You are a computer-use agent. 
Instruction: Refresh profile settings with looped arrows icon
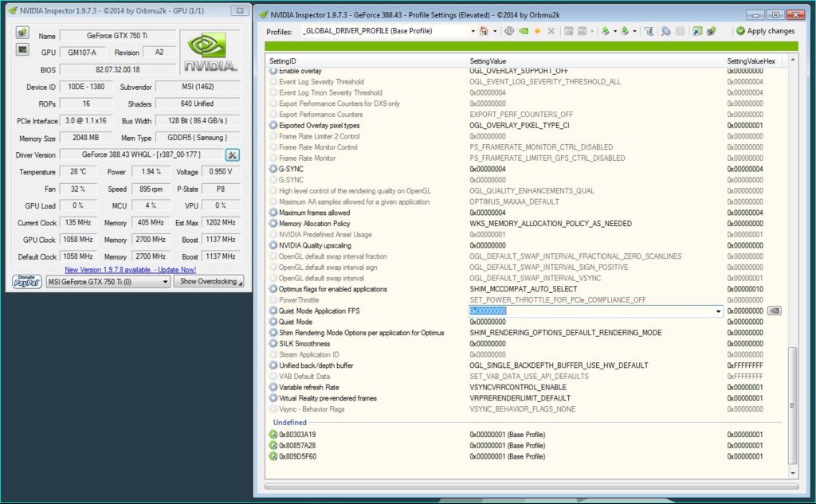pyautogui.click(x=509, y=31)
